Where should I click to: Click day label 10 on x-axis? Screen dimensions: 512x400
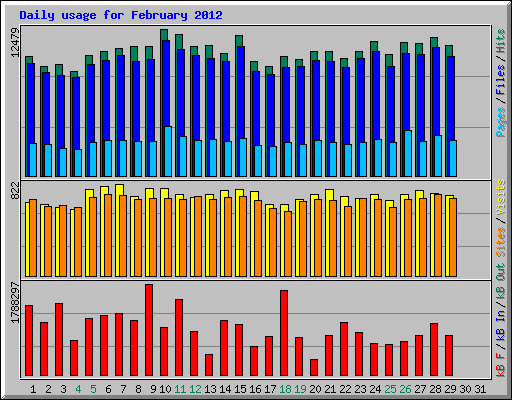tap(165, 389)
